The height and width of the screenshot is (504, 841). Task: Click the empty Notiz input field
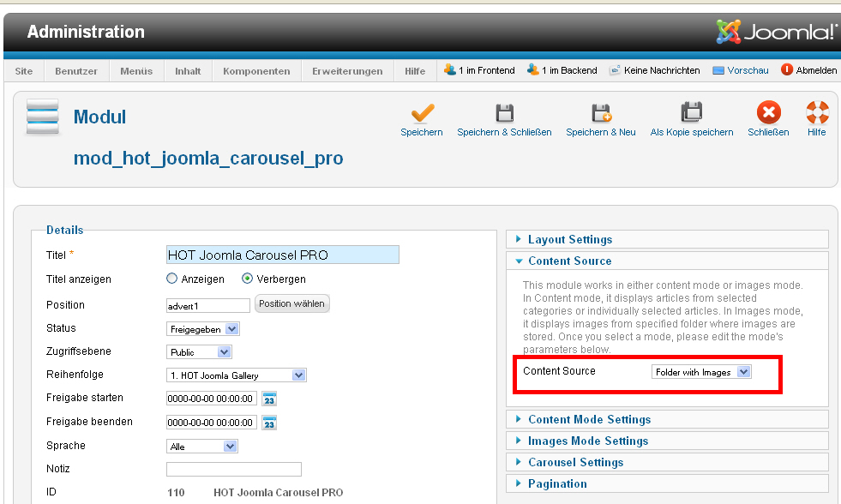point(234,469)
